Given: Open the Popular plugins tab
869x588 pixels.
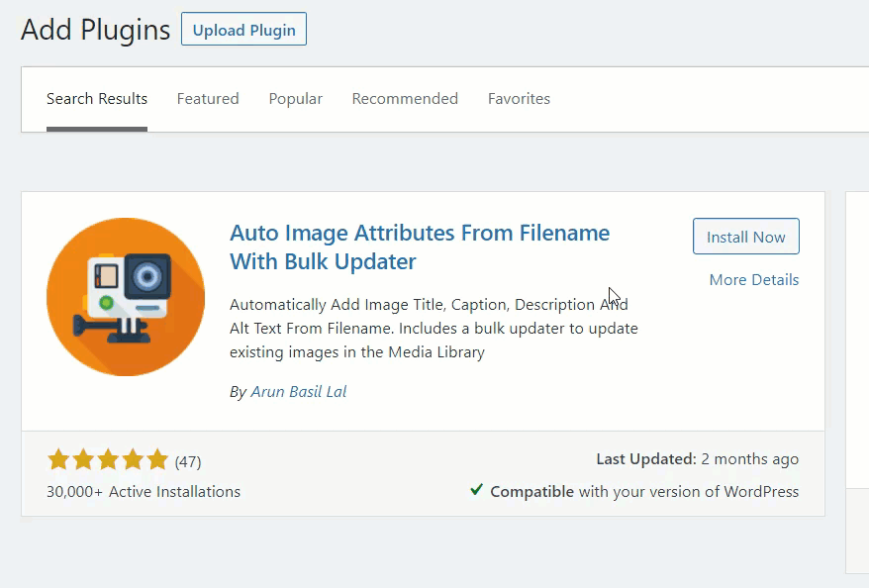Looking at the screenshot, I should coord(295,99).
